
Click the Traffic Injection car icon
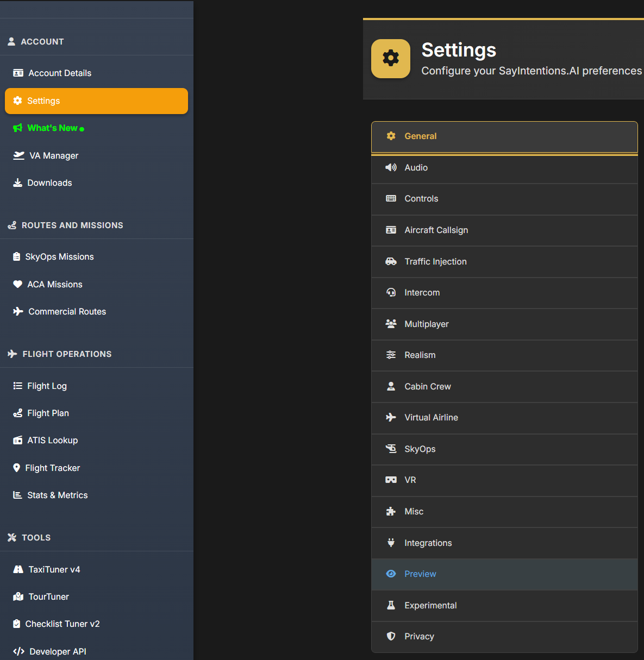391,261
